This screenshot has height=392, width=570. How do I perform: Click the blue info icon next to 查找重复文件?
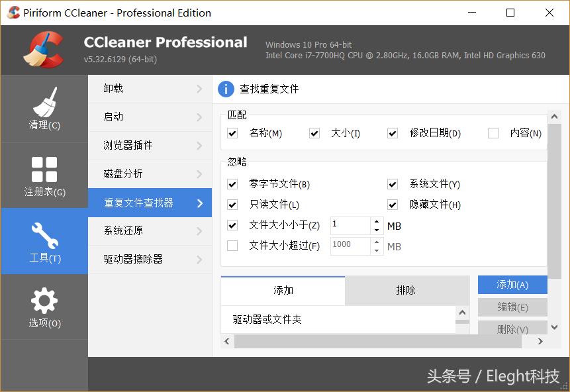click(x=225, y=89)
